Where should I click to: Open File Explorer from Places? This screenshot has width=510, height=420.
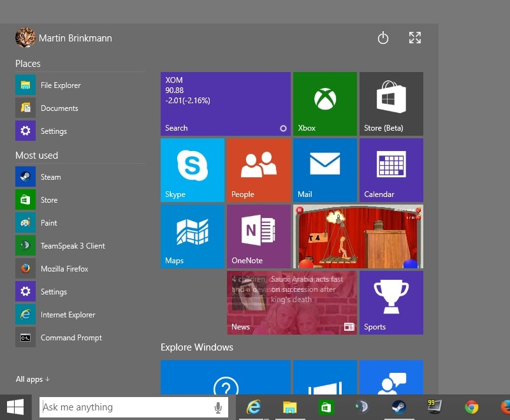click(x=80, y=85)
